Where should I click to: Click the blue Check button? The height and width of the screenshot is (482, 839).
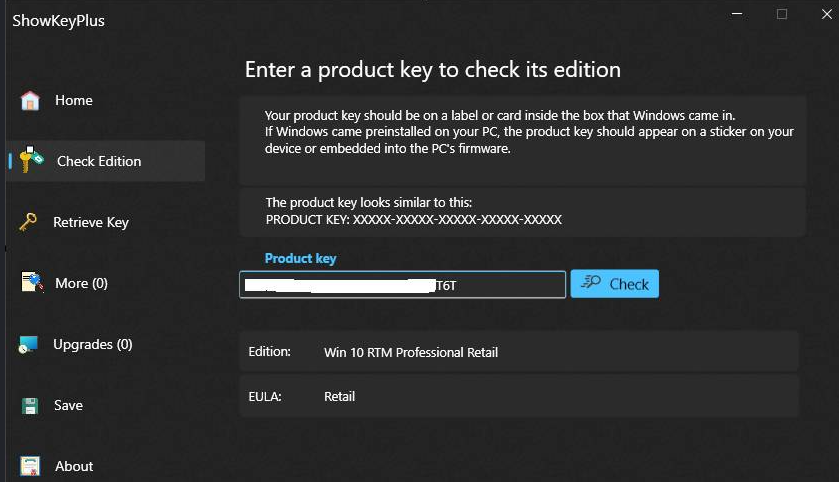click(x=615, y=284)
